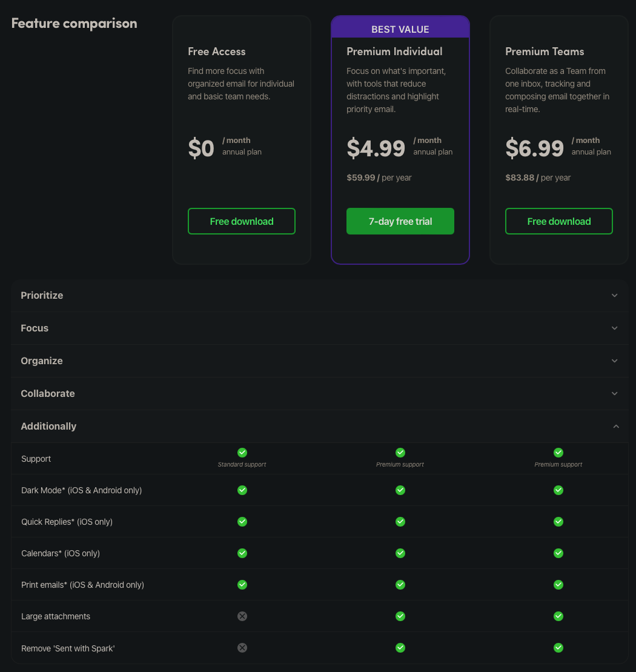Click Premium Teams checkmark for Dark Mode
The image size is (636, 672).
pos(558,490)
